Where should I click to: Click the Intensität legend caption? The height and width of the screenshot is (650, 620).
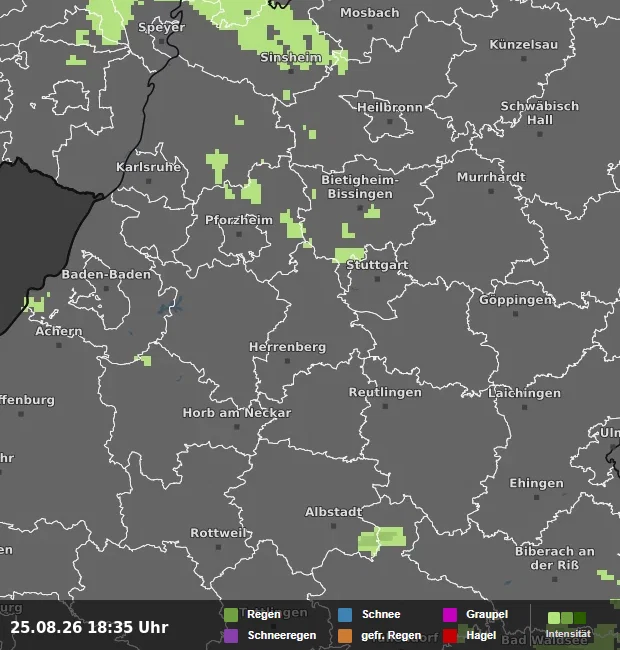[x=568, y=634]
